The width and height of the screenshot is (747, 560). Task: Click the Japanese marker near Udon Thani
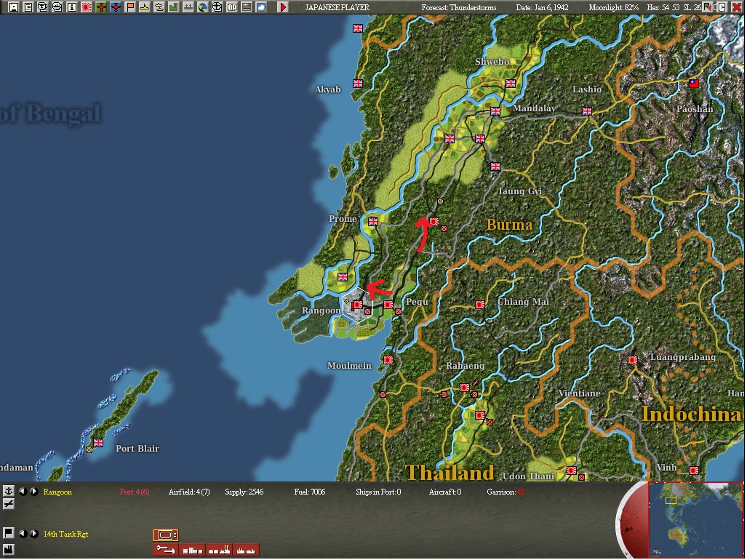[x=572, y=471]
